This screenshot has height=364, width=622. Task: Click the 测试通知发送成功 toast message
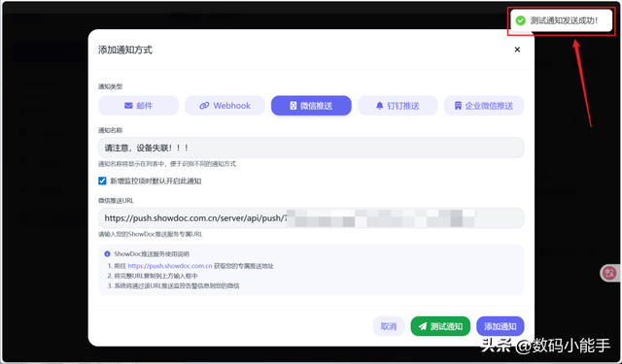click(562, 20)
